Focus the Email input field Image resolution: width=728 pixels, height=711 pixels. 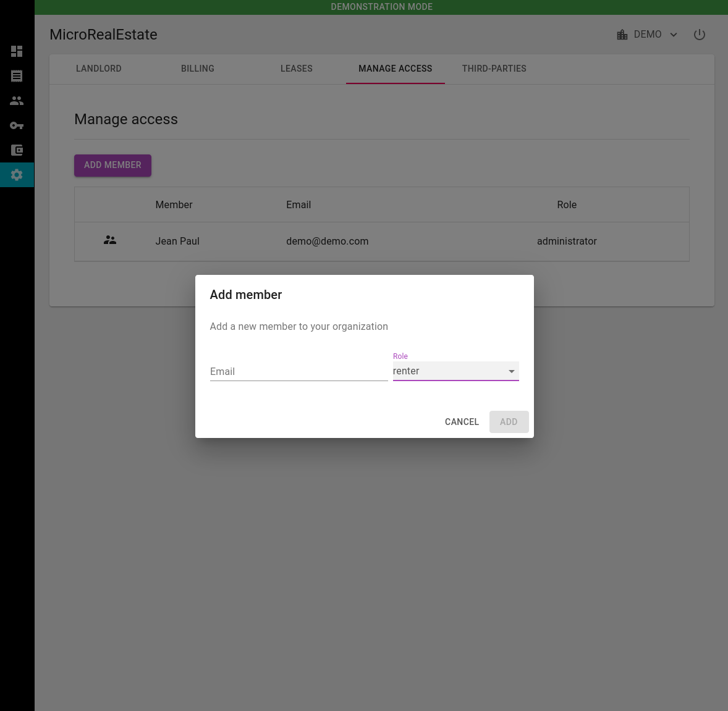[x=298, y=371]
